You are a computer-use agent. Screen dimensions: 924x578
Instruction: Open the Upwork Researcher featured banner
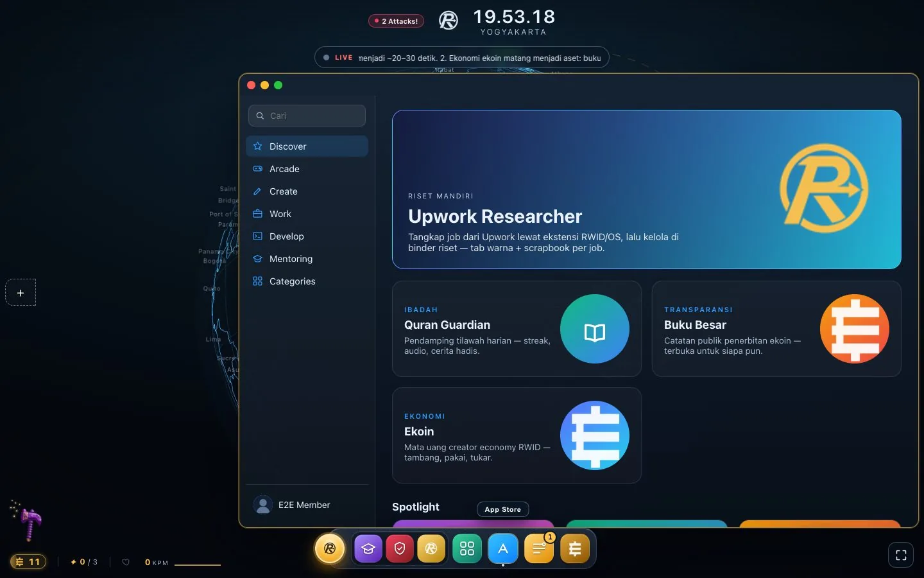tap(646, 189)
